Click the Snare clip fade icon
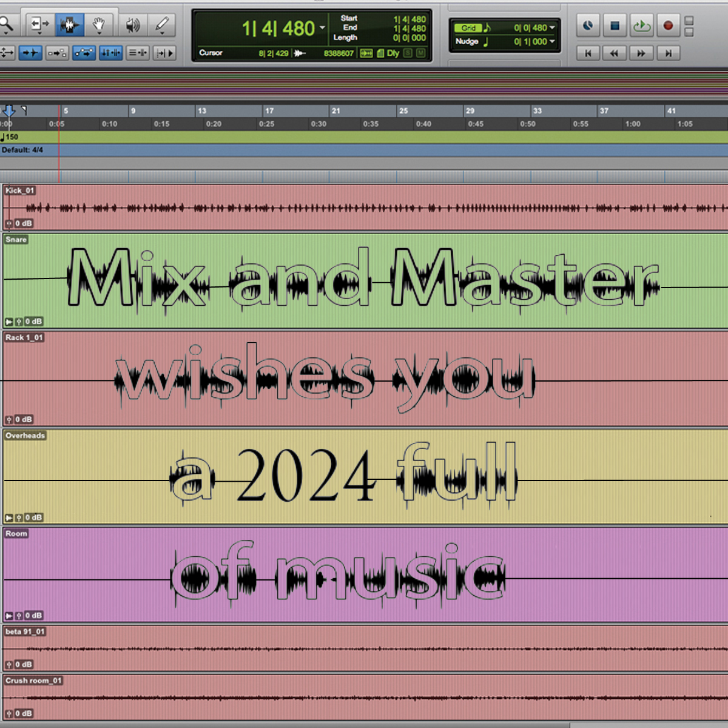The image size is (728, 728). [x=9, y=322]
